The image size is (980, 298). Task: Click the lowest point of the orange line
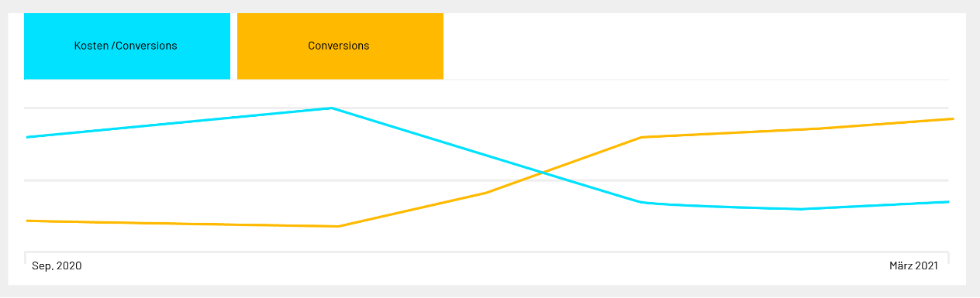point(337,226)
